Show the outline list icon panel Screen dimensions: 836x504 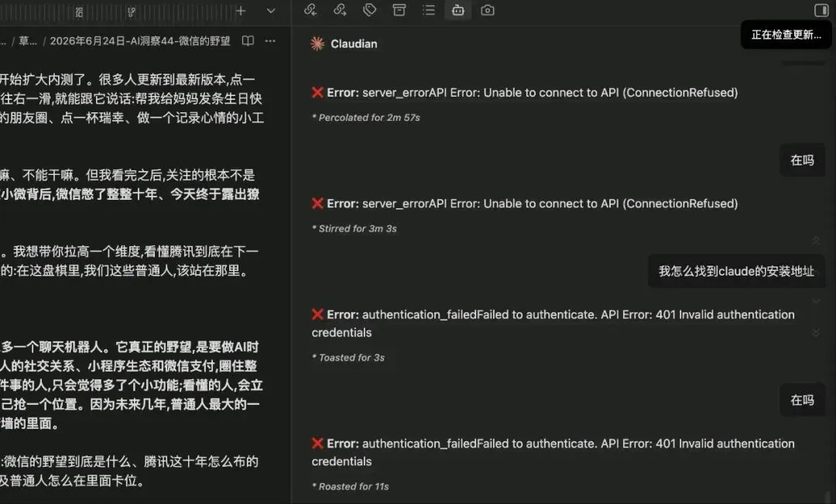[429, 10]
